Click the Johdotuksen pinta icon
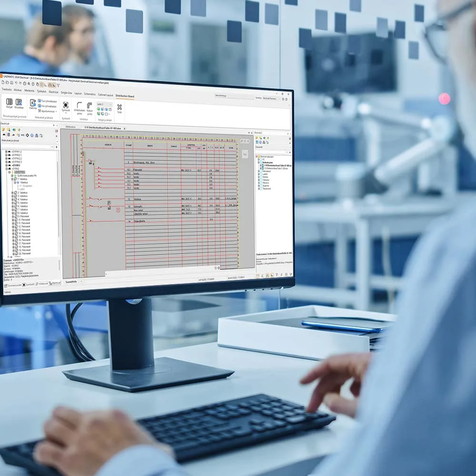 click(x=80, y=106)
